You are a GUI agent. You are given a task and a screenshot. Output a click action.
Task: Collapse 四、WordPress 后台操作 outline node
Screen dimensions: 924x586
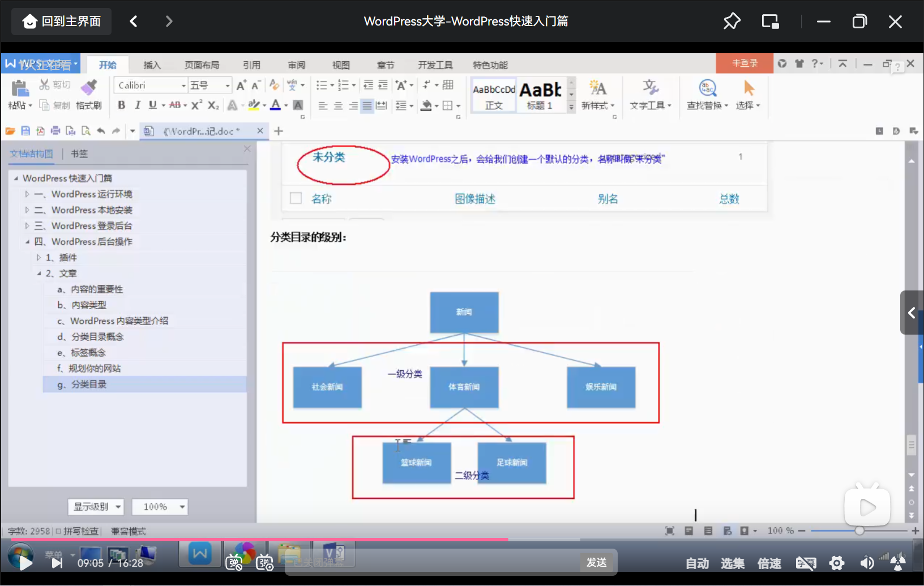pyautogui.click(x=27, y=242)
